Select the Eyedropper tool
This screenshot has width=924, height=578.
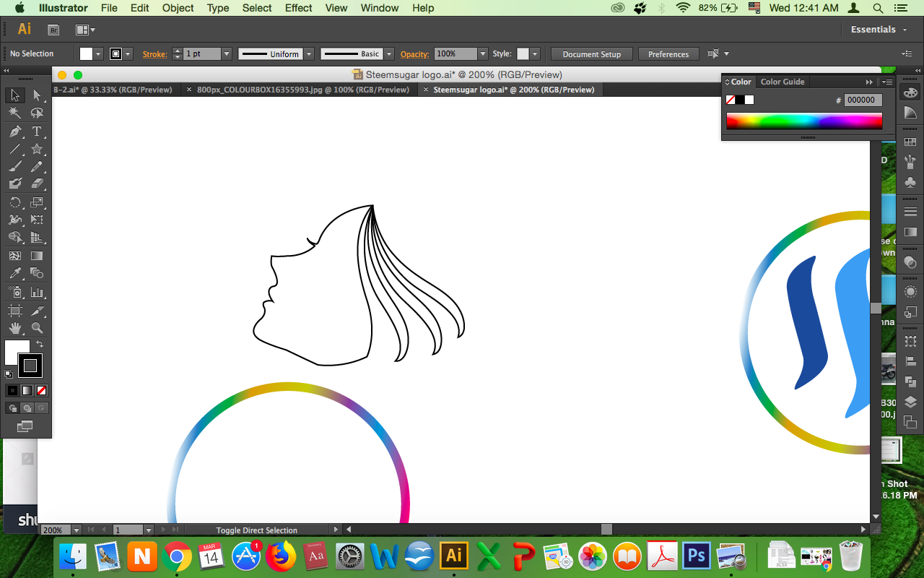pyautogui.click(x=15, y=274)
